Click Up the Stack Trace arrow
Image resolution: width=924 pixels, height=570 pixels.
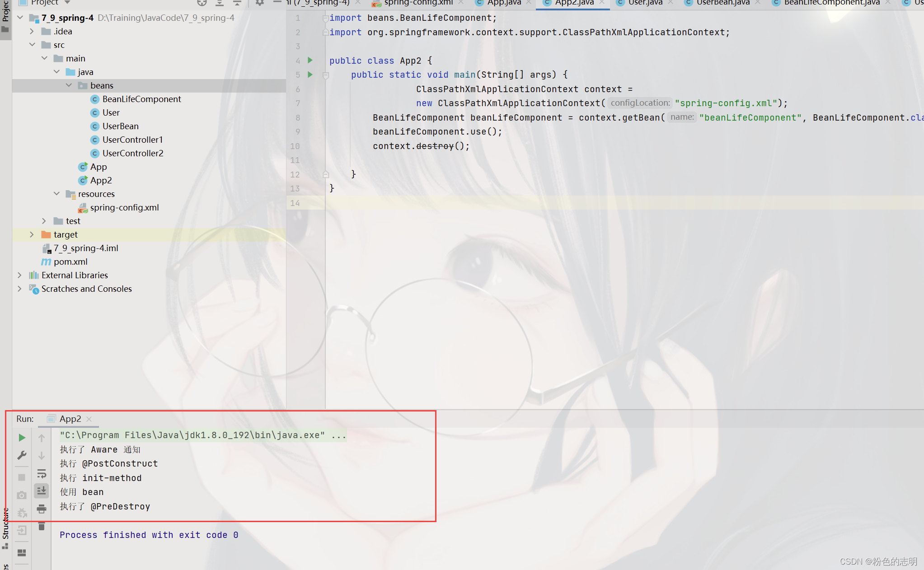click(x=42, y=438)
